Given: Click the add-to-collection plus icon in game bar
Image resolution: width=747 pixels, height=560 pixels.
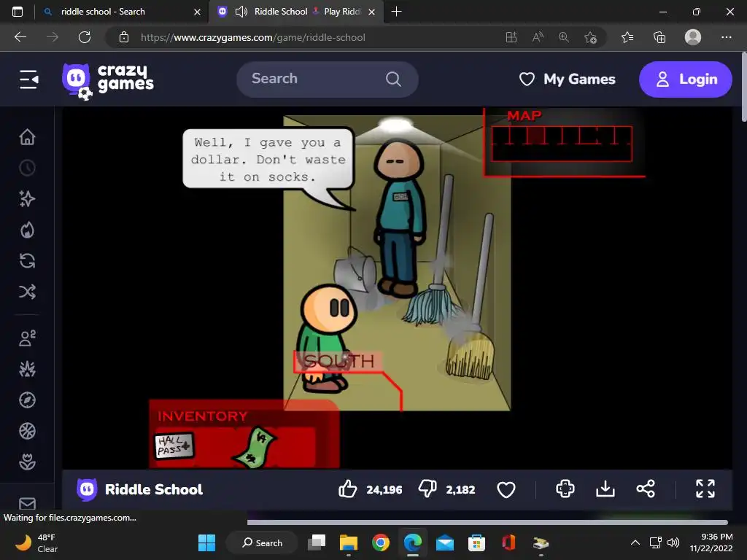Looking at the screenshot, I should 565,489.
